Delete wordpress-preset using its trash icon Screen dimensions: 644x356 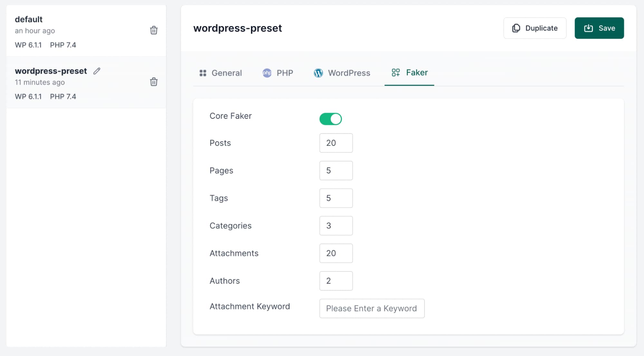click(154, 82)
